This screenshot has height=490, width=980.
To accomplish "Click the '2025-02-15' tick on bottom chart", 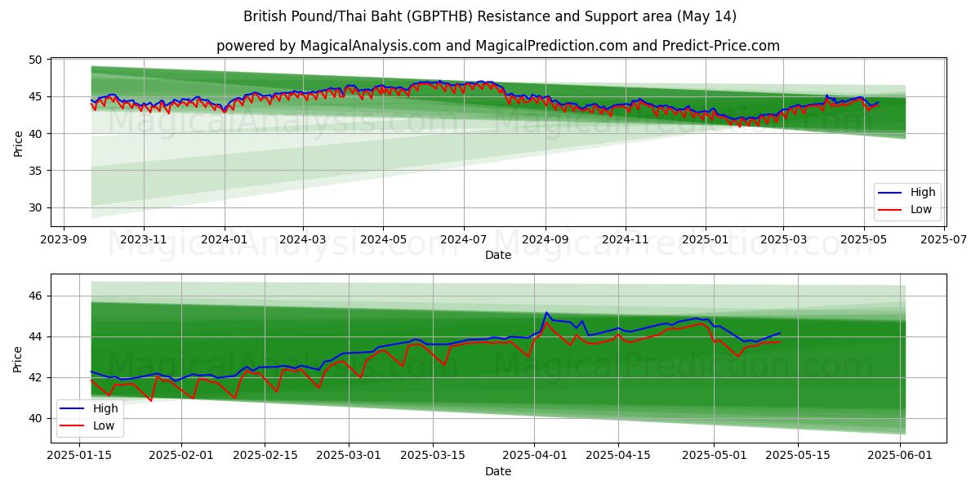I will [x=265, y=457].
